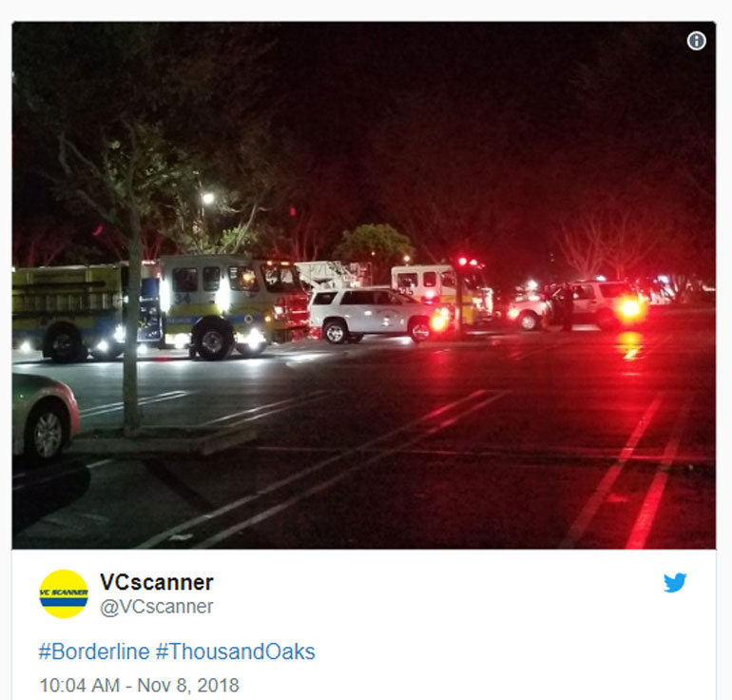Follow the #ThousandOaks hashtag
This screenshot has width=732, height=700.
click(x=236, y=651)
